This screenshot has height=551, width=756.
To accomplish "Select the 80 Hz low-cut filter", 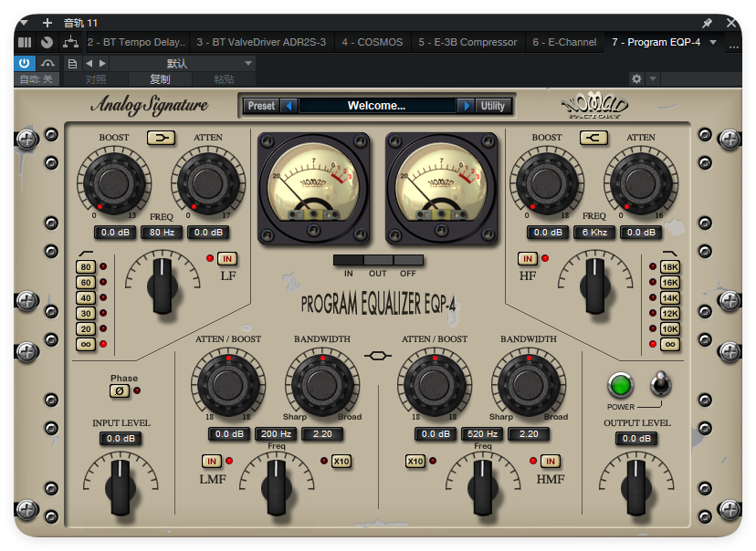I will 86,266.
